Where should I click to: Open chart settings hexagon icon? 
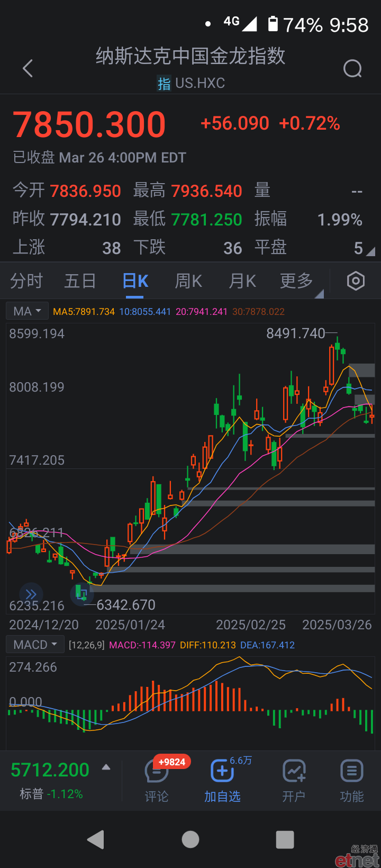pos(356,281)
